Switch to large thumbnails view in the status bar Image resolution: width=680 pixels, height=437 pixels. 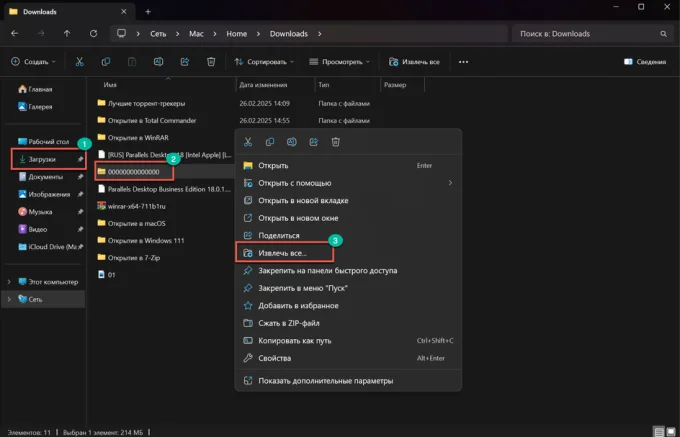click(x=671, y=432)
